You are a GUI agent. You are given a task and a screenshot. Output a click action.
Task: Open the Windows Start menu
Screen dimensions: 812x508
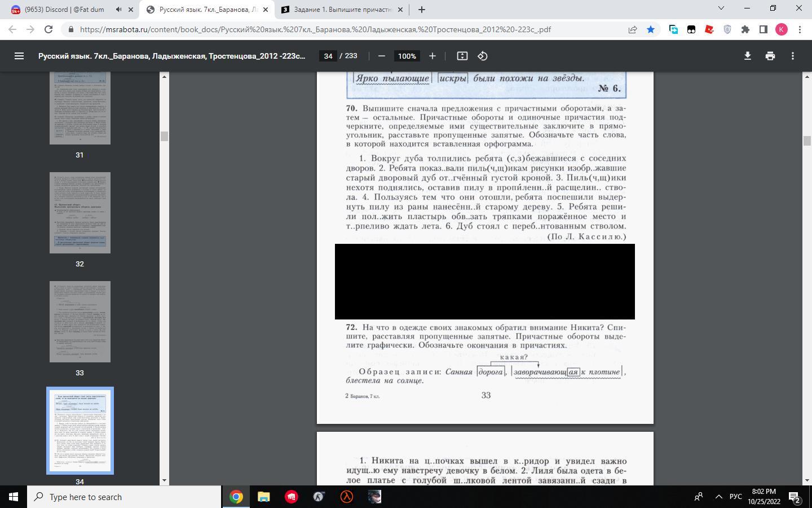(x=14, y=497)
